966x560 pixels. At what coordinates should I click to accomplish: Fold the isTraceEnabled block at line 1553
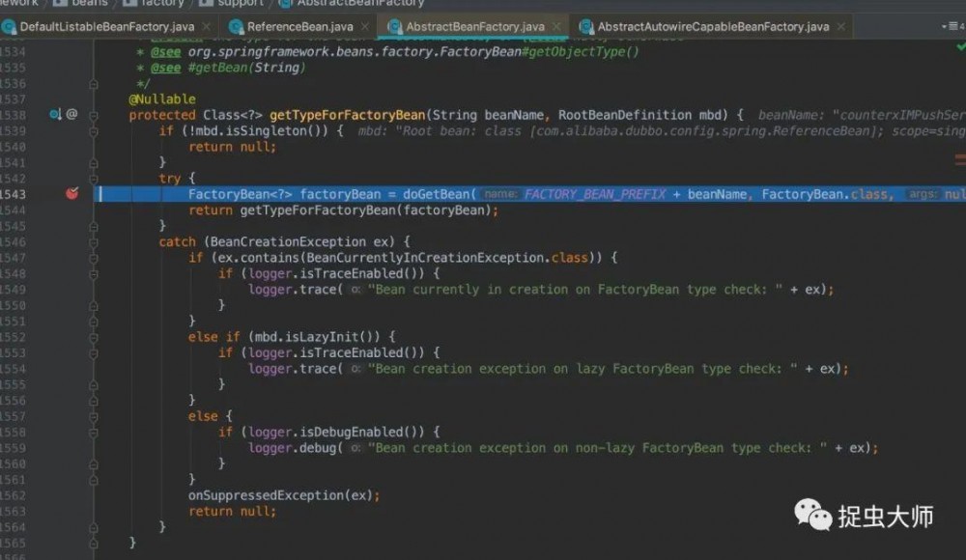(94, 353)
